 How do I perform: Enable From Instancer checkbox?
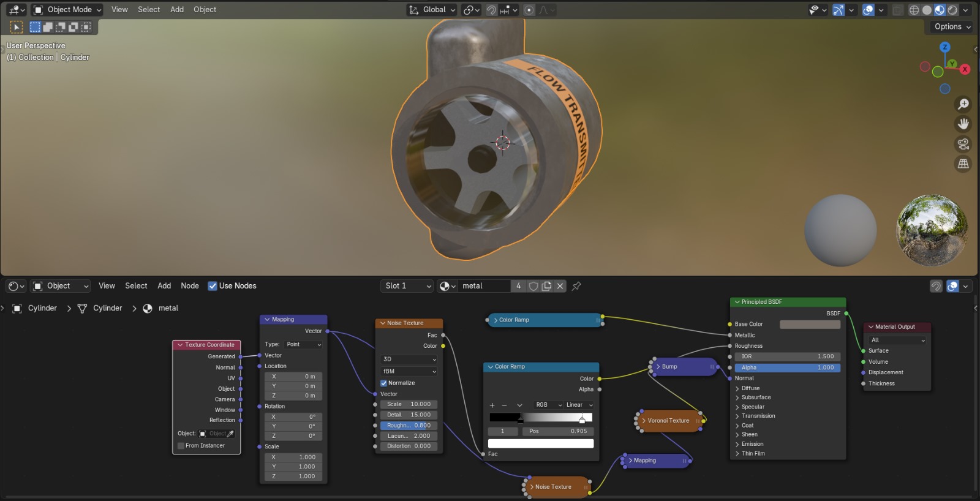(x=181, y=446)
